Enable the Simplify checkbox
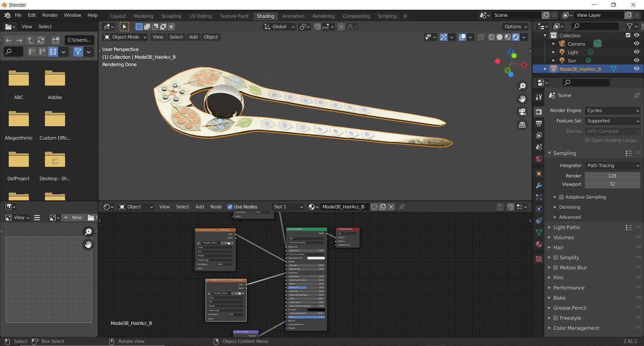Screen dimensions: 644x346 click(x=555, y=257)
